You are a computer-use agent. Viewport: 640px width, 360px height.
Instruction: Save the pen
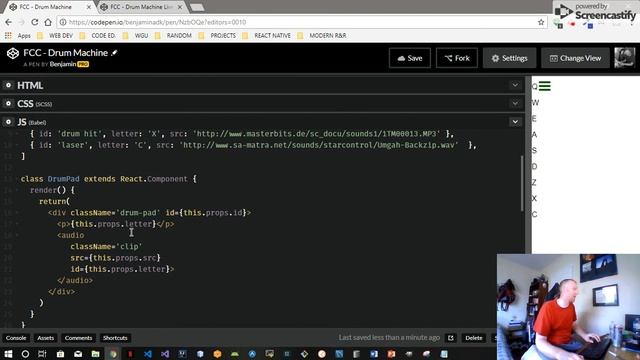(410, 58)
